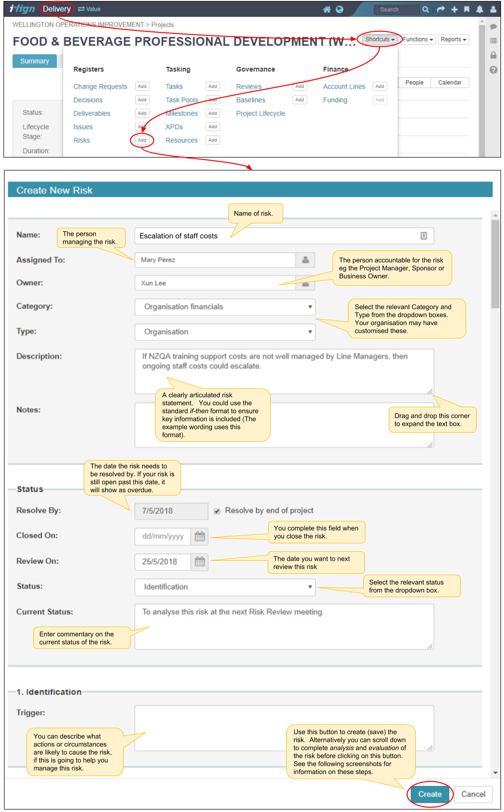Click the plus add icon in top bar

[454, 9]
